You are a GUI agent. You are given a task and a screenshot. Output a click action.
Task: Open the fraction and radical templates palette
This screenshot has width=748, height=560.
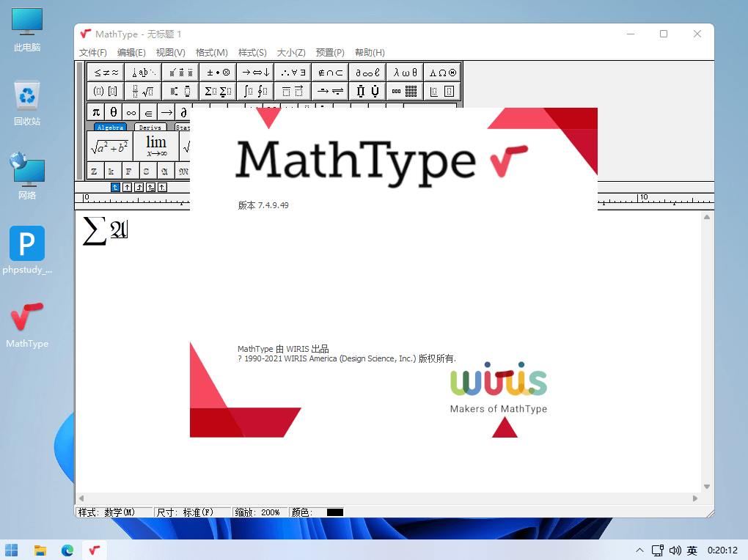coord(144,91)
